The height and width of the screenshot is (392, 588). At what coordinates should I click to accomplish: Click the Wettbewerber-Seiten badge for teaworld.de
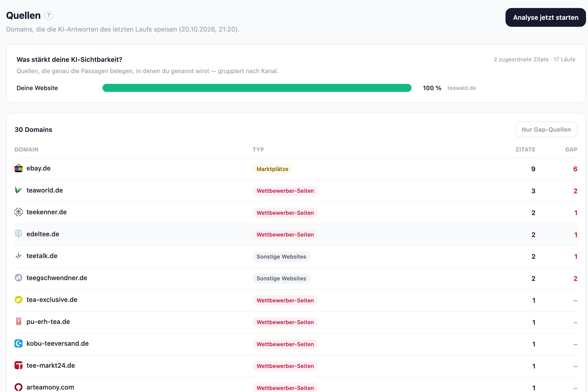285,191
